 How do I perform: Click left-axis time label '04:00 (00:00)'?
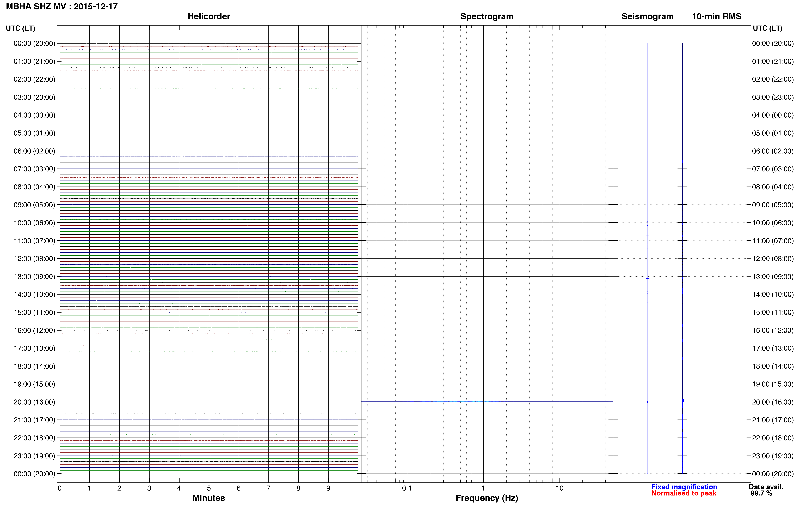point(34,115)
